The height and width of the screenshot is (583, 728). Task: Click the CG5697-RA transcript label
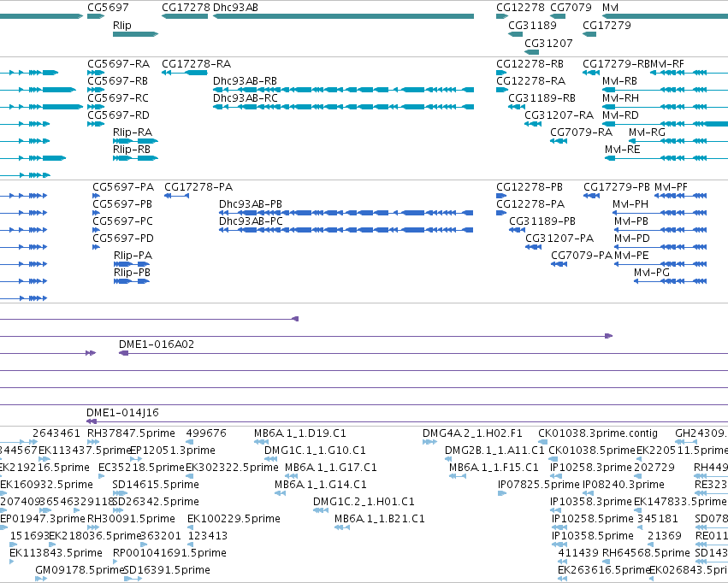tap(118, 63)
